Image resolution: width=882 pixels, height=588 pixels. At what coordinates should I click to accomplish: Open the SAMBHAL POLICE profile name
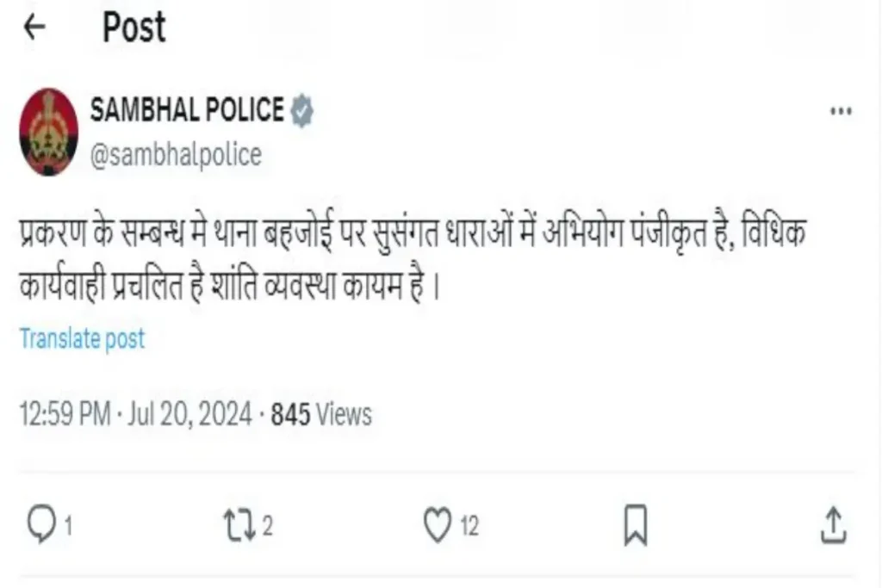[x=187, y=109]
